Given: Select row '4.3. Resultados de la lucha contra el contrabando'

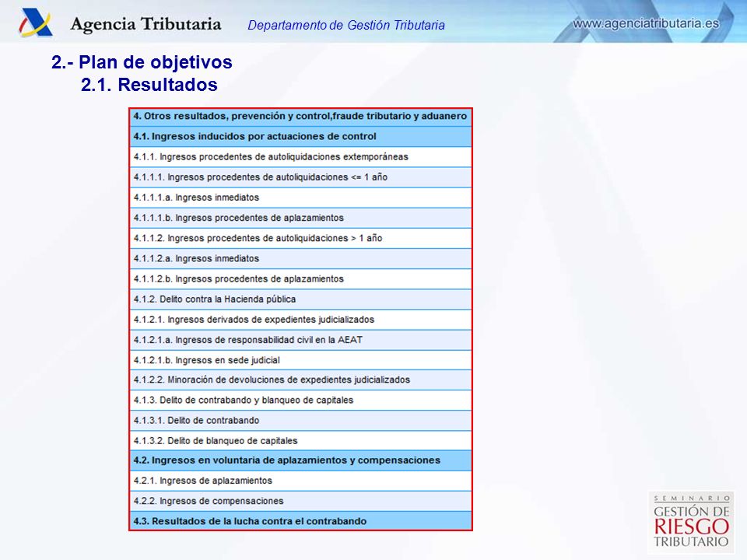Looking at the screenshot, I should click(x=300, y=521).
